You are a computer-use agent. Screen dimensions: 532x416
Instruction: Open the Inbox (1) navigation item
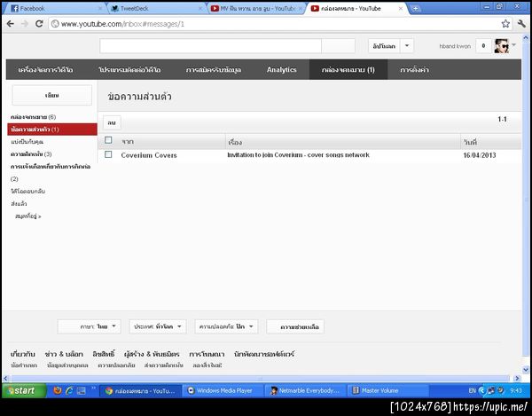tap(348, 69)
